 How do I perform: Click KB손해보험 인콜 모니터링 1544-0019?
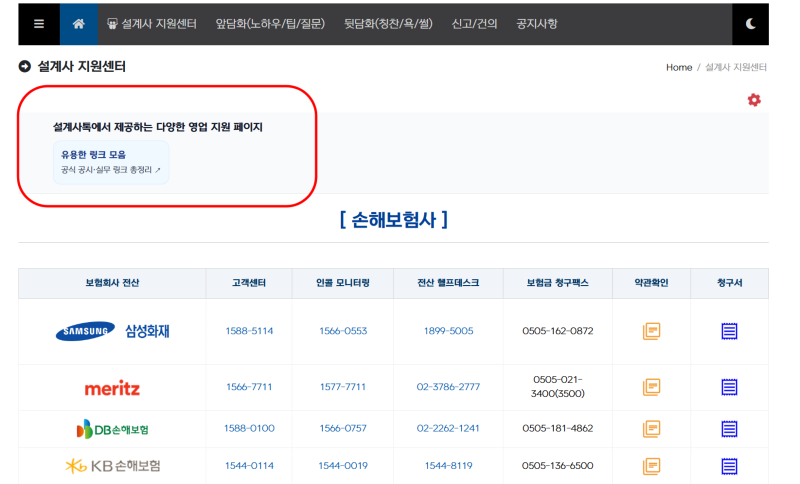click(x=343, y=466)
